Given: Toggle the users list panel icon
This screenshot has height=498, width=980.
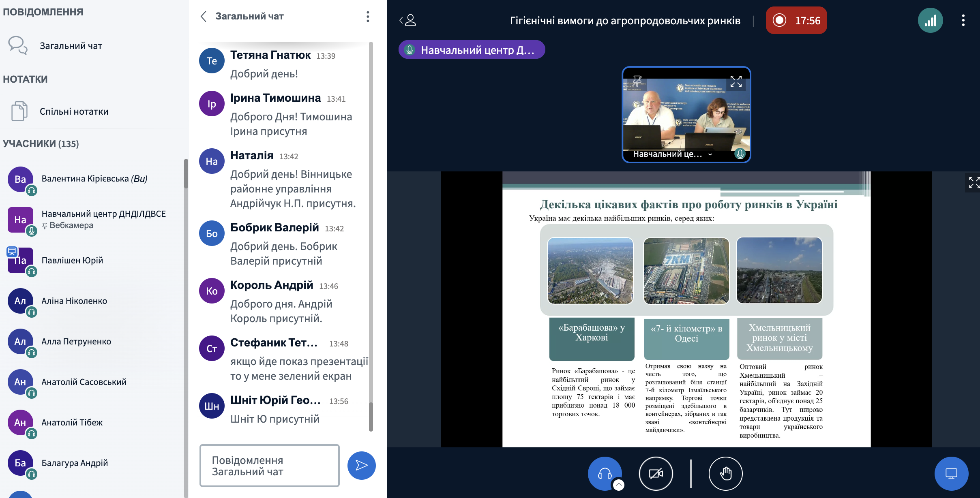Looking at the screenshot, I should (408, 20).
